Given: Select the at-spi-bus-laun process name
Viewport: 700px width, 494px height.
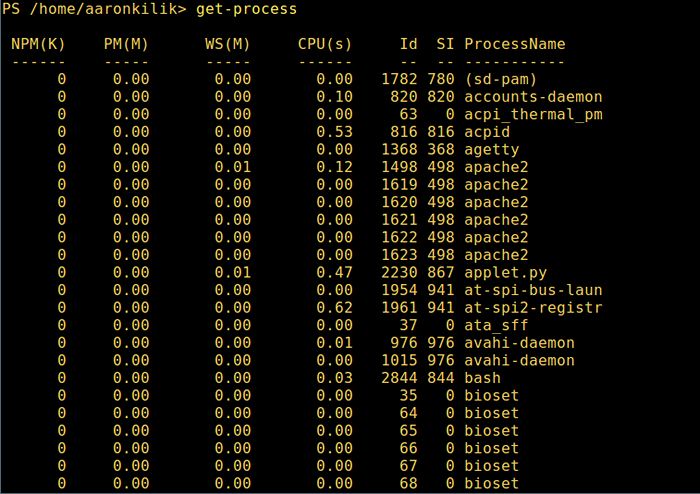Looking at the screenshot, I should [x=533, y=291].
